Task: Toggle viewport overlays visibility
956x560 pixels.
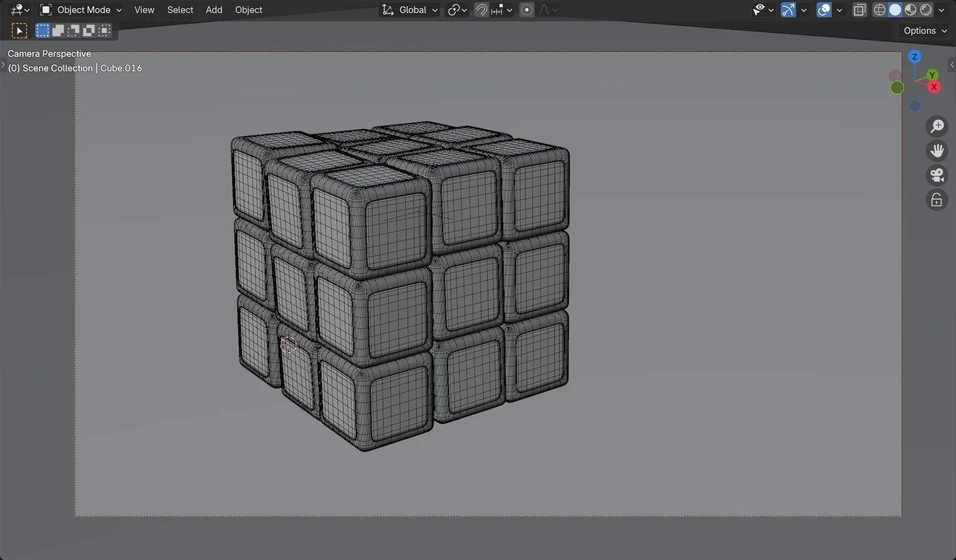Action: click(823, 10)
